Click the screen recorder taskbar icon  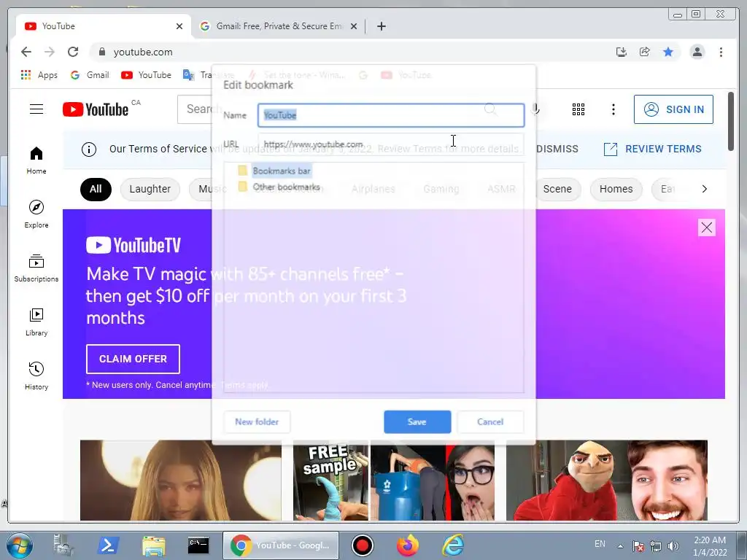click(x=362, y=545)
